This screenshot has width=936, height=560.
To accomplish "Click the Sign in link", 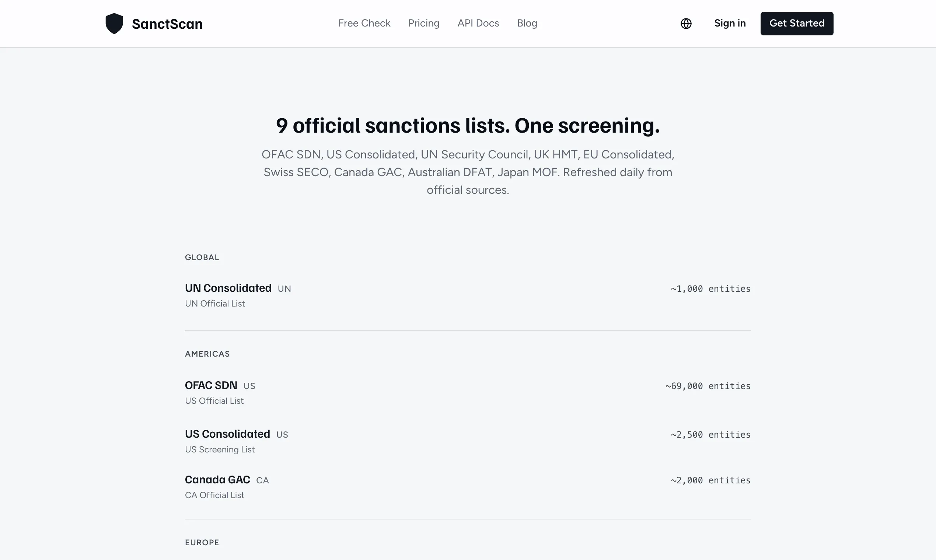I will (730, 24).
